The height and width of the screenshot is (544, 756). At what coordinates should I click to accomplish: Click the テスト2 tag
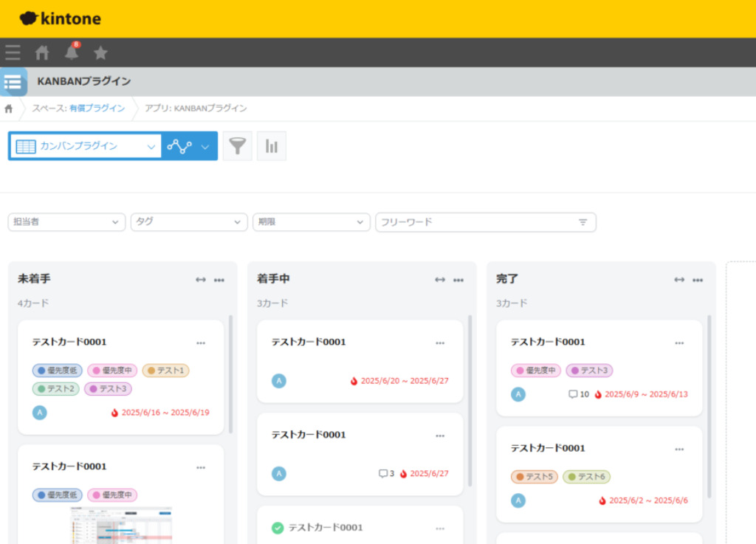coord(56,389)
